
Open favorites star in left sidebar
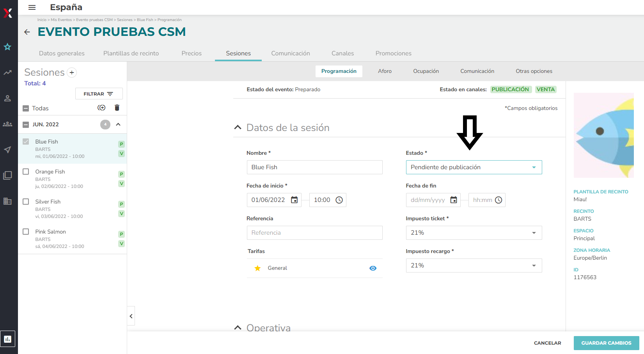point(7,47)
